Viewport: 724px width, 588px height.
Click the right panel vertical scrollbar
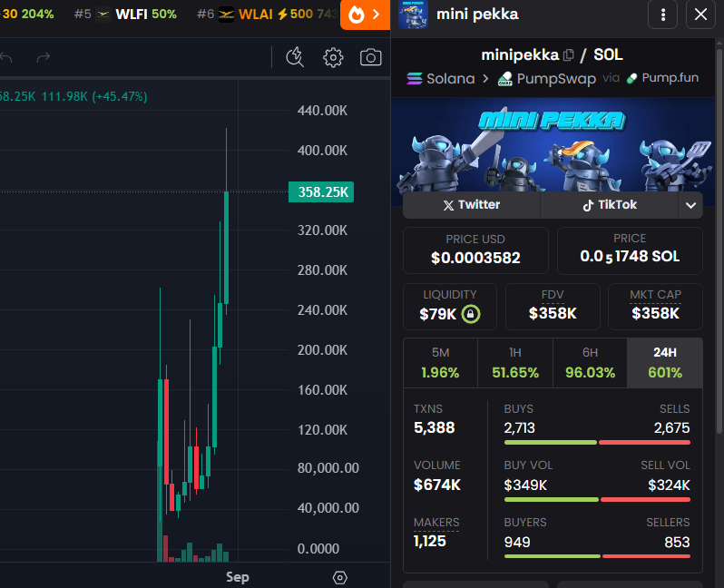coord(719,240)
